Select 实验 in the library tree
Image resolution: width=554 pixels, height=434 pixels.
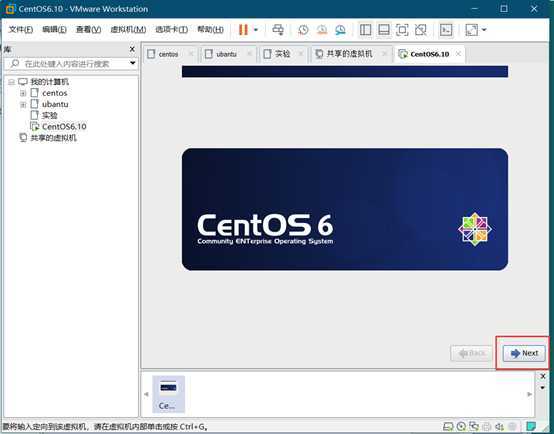(49, 115)
